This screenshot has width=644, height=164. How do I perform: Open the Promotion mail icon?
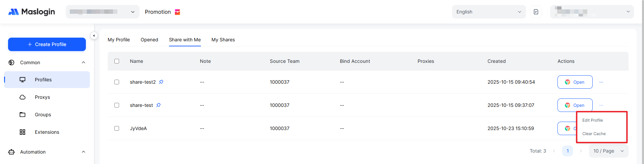[177, 12]
